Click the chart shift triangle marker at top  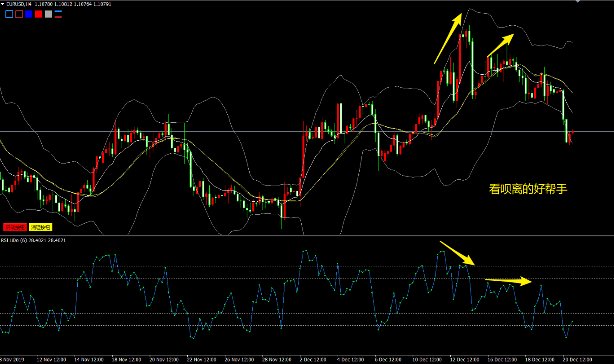(578, 2)
